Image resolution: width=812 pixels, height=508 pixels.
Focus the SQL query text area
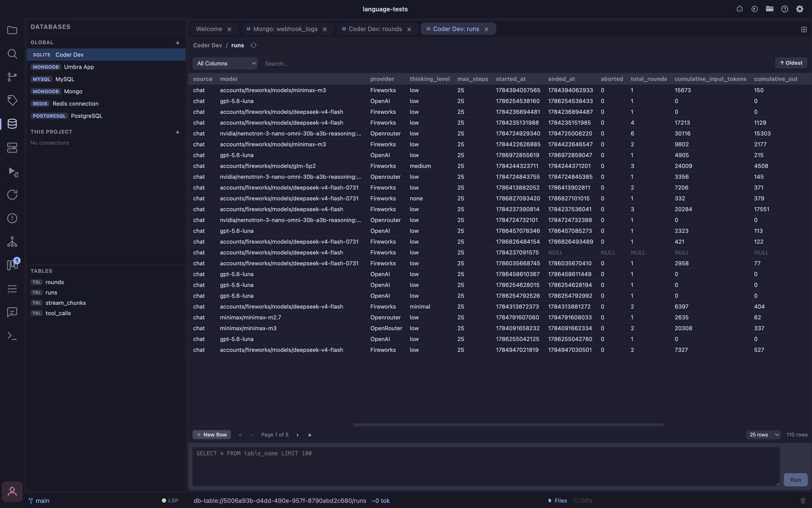pos(486,466)
